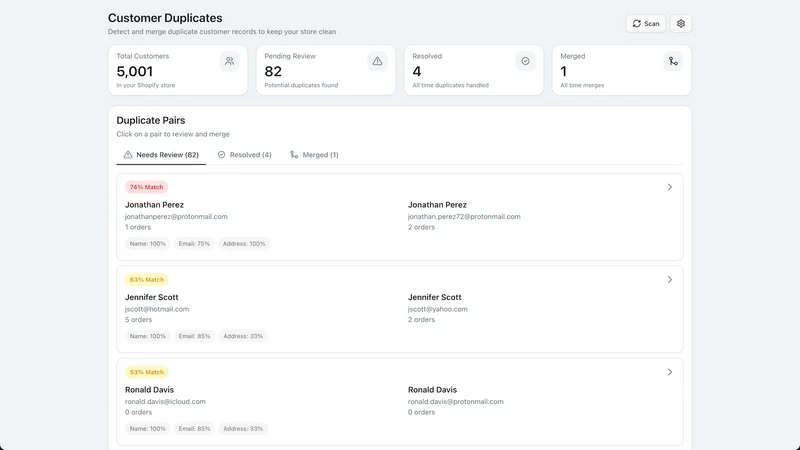Click the jonathanperez@protonmail.com email

pyautogui.click(x=176, y=216)
